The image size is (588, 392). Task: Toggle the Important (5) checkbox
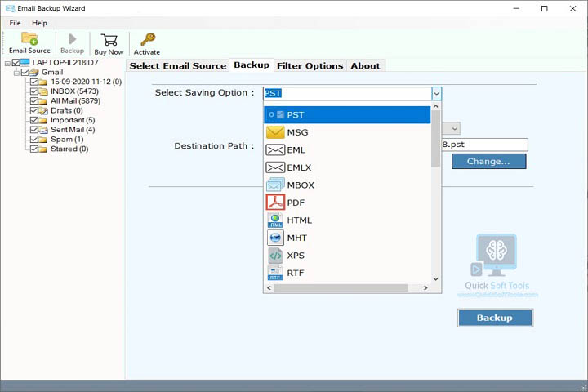coord(34,120)
